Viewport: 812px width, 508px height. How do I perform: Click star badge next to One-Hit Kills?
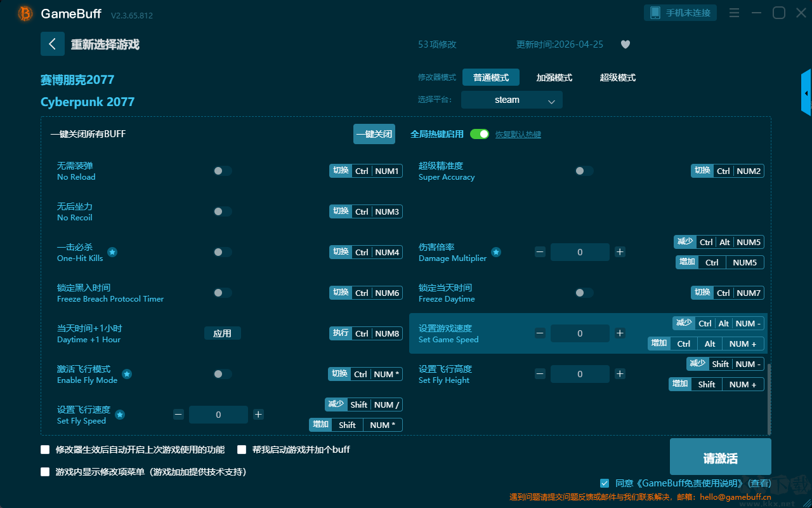coord(112,252)
